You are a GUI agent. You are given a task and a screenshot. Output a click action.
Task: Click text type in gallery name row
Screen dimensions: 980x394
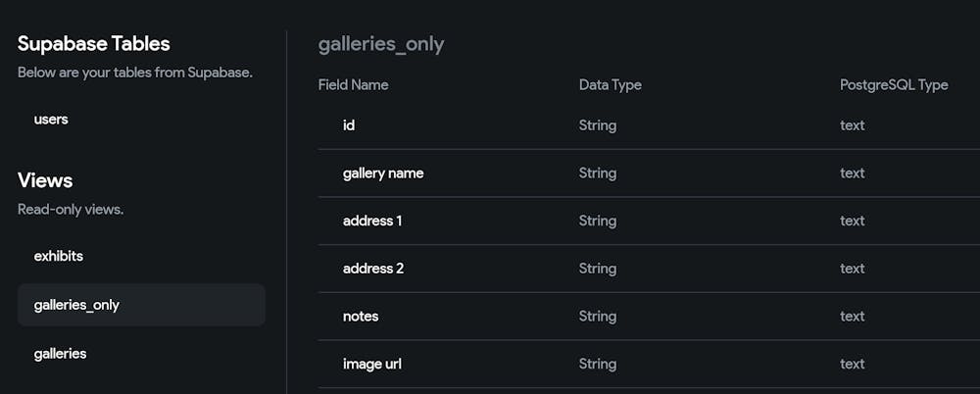pos(853,173)
